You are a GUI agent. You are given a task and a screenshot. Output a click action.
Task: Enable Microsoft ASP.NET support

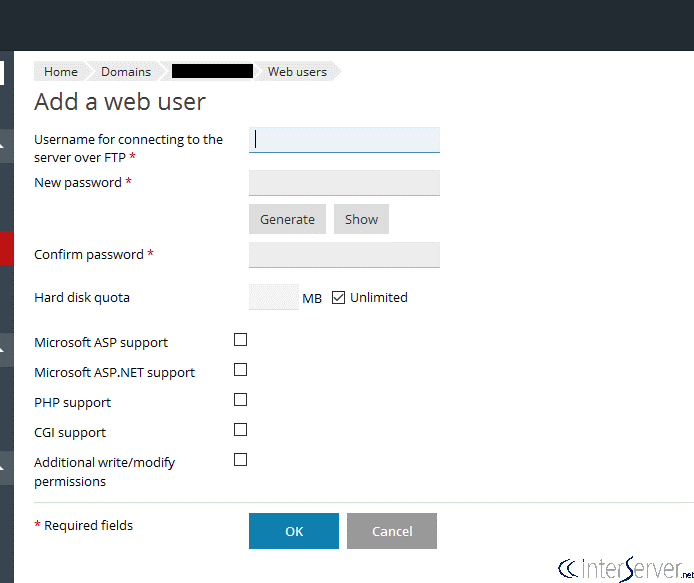click(240, 370)
